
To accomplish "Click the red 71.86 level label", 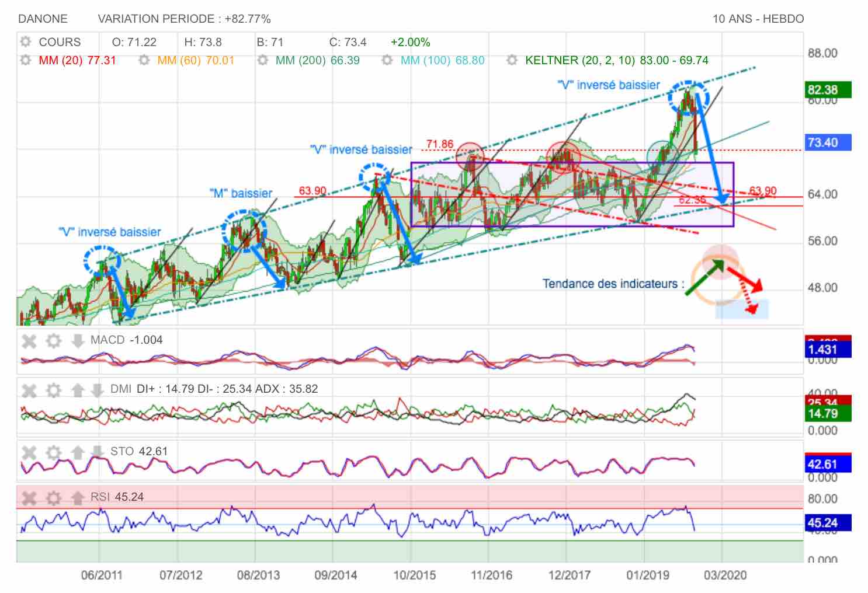I will pos(440,144).
